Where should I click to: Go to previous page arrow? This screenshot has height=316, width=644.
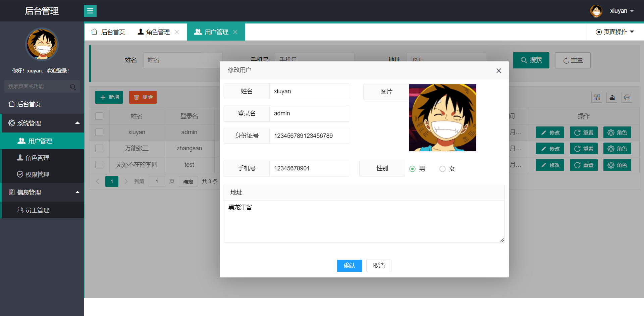pyautogui.click(x=98, y=181)
